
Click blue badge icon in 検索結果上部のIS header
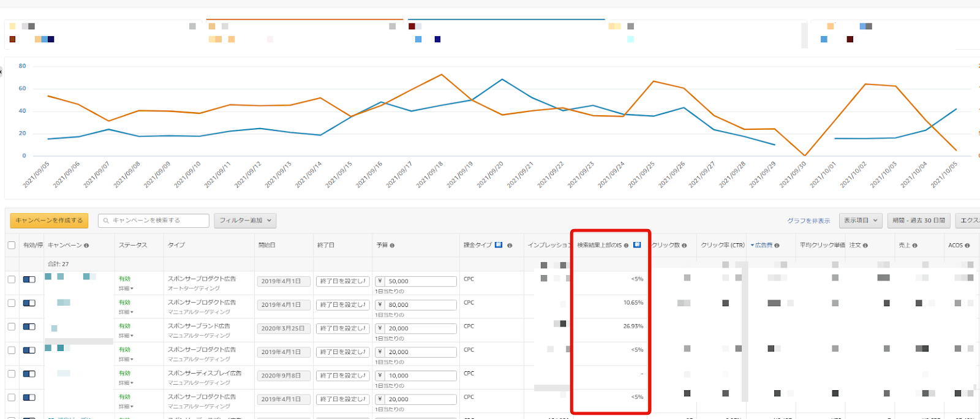point(637,245)
